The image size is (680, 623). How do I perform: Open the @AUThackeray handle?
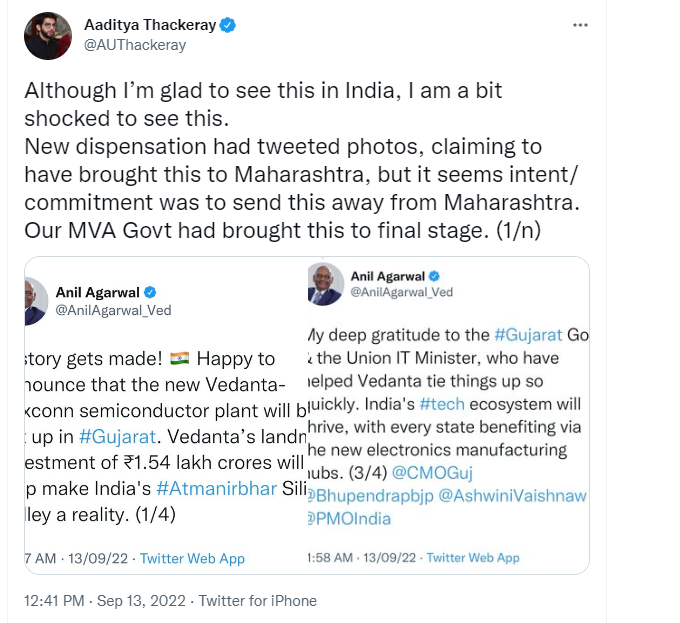tap(138, 45)
